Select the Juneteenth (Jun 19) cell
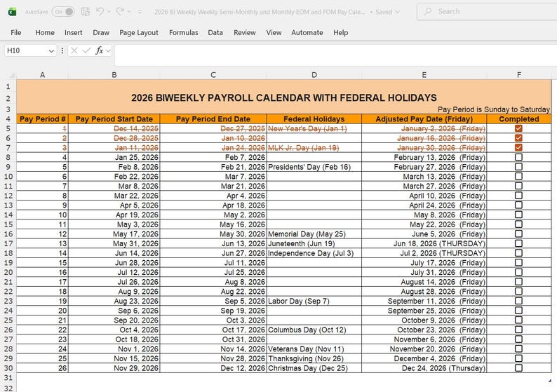Image resolution: width=557 pixels, height=392 pixels. pyautogui.click(x=314, y=243)
